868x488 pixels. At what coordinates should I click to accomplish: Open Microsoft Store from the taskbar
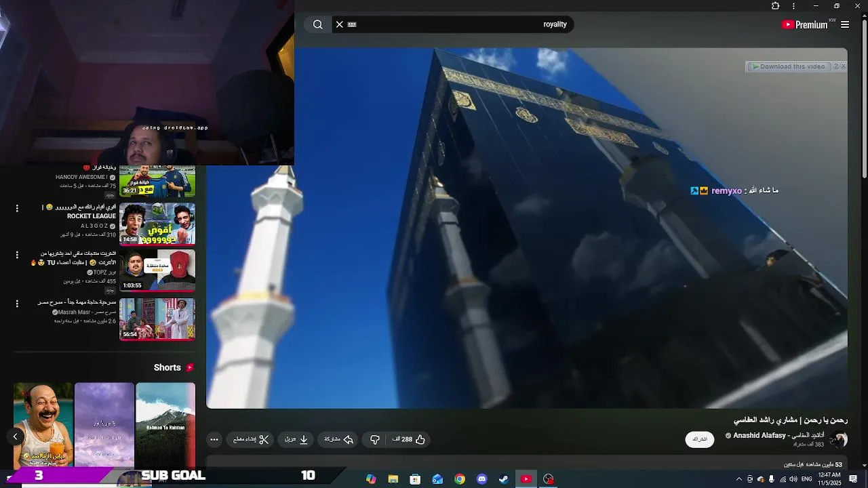[415, 479]
